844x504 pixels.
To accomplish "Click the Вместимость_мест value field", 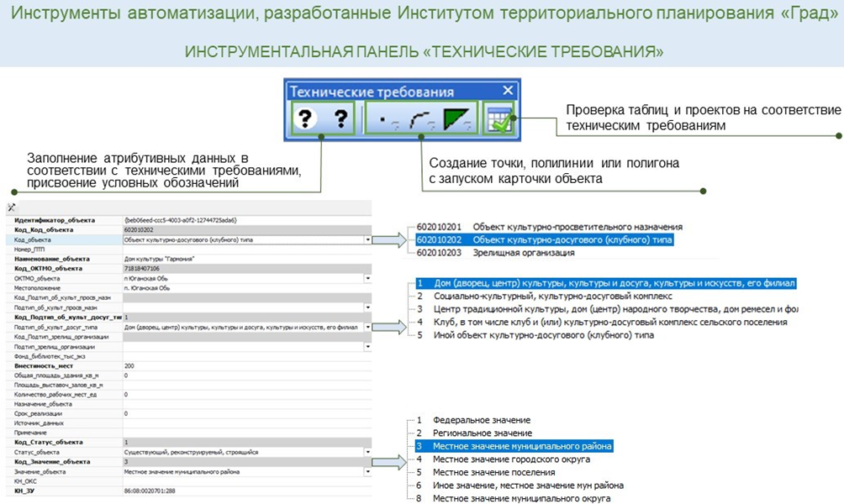I will (244, 365).
